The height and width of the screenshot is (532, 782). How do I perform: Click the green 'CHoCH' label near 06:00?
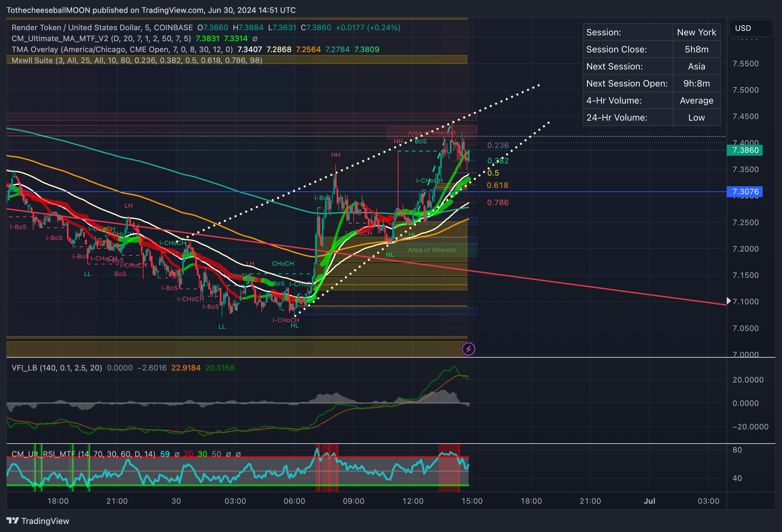283,264
